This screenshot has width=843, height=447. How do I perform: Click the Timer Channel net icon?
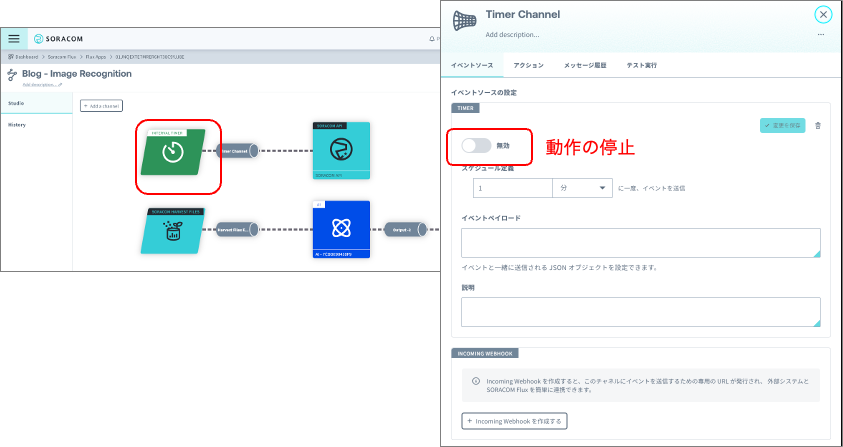coord(466,22)
